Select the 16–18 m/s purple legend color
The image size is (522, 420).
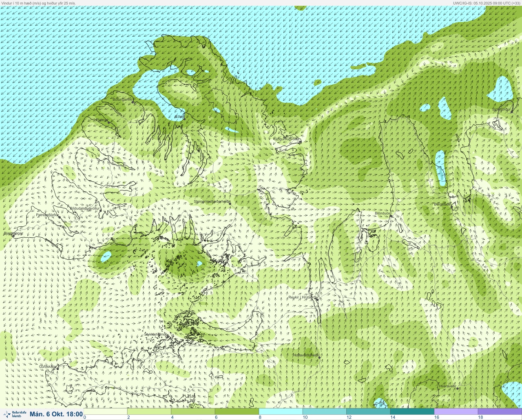coord(456,411)
